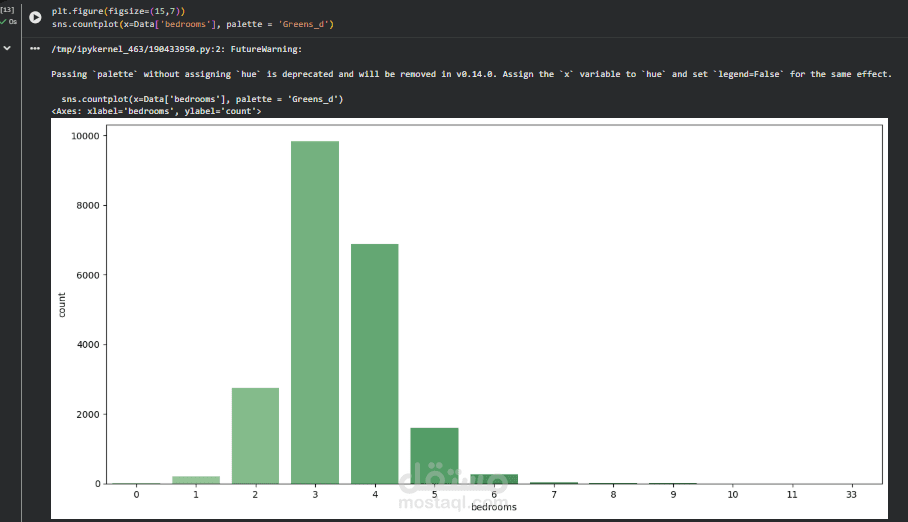This screenshot has width=908, height=522.
Task: Click the cell execution count [13]
Action: click(7, 10)
